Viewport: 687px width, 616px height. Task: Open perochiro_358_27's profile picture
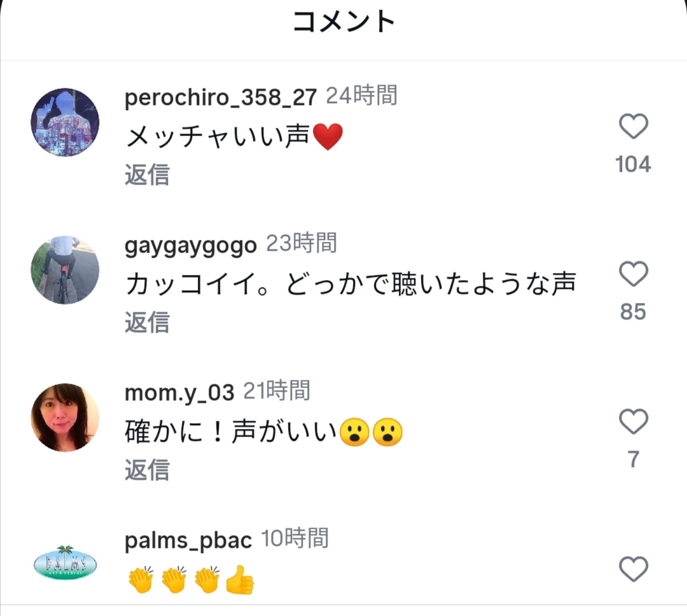click(65, 122)
